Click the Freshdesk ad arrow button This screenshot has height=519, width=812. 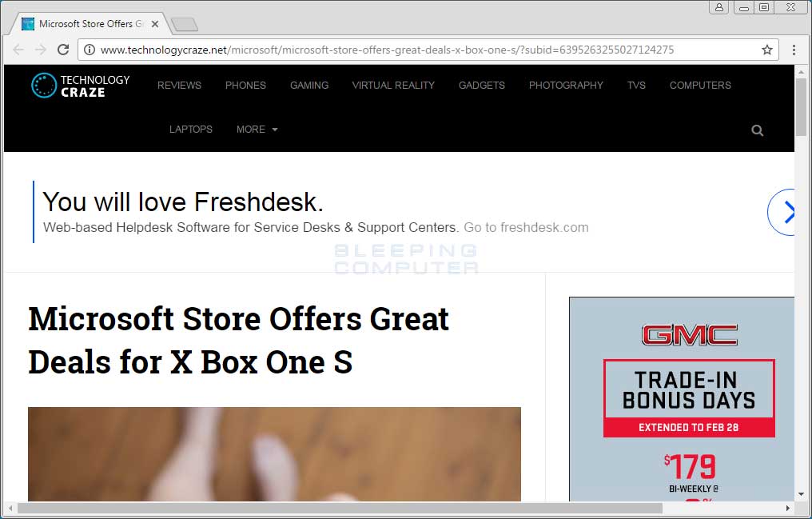[782, 212]
